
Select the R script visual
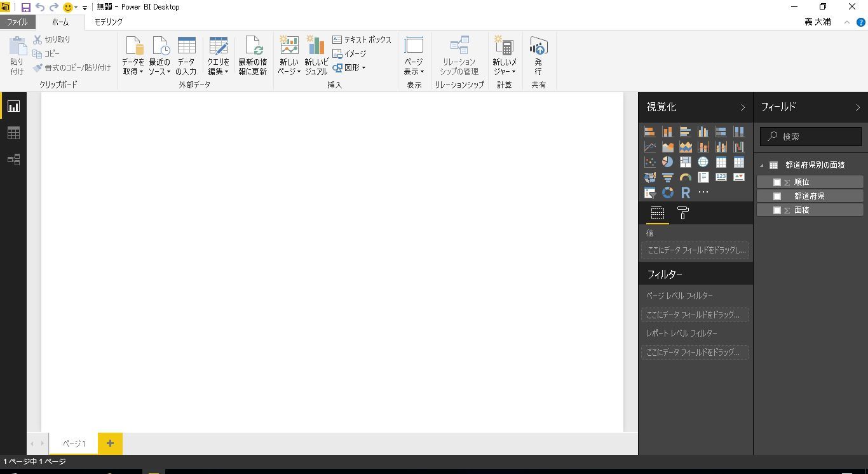click(686, 193)
